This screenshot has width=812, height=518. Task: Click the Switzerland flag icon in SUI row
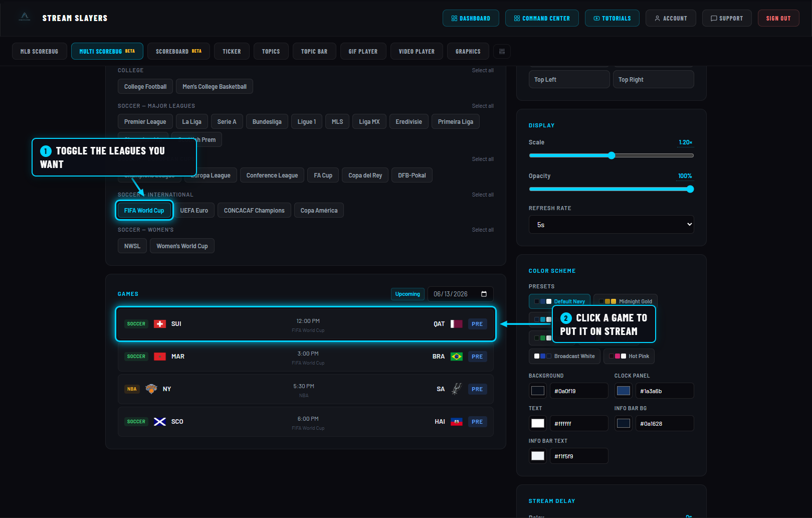pyautogui.click(x=160, y=324)
